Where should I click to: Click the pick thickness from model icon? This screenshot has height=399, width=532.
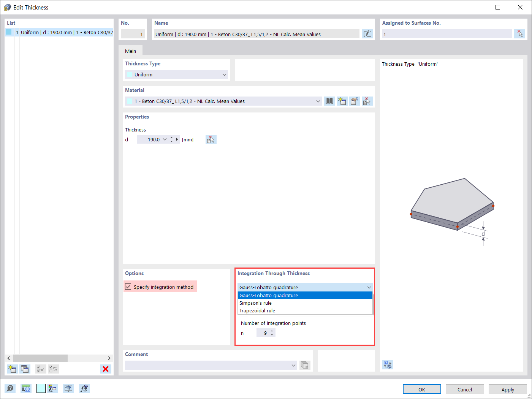(x=211, y=139)
